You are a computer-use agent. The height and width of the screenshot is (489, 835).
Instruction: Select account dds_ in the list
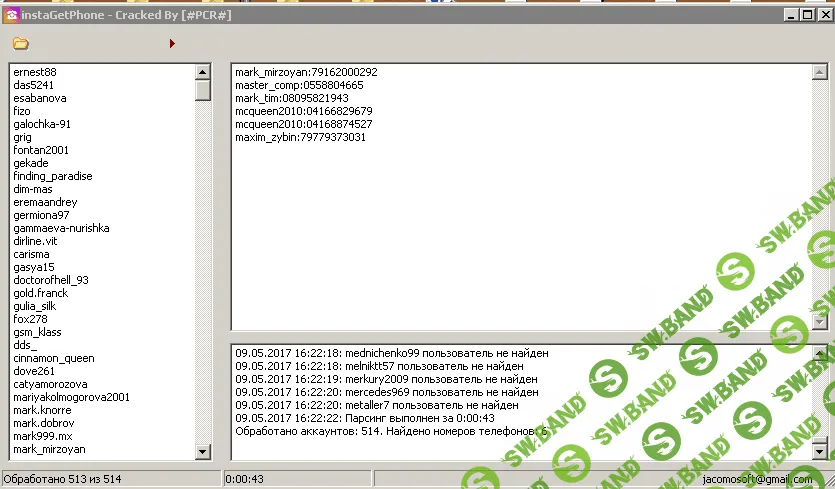(x=25, y=345)
